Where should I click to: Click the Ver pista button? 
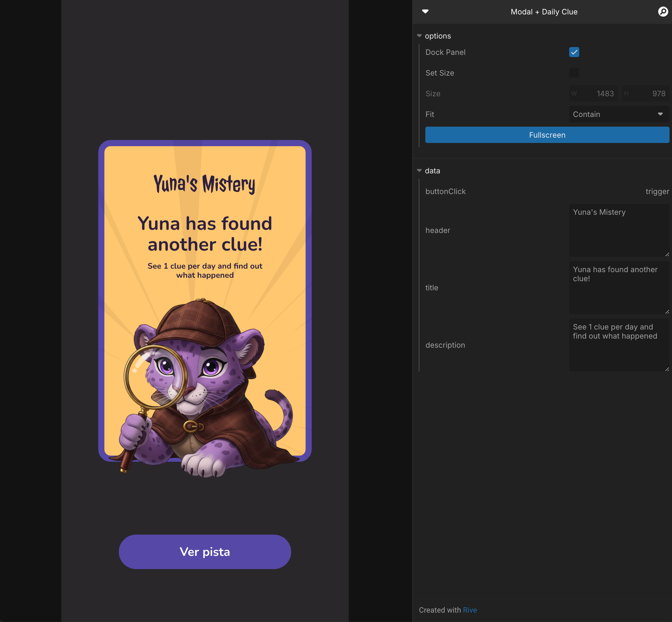[x=205, y=552]
